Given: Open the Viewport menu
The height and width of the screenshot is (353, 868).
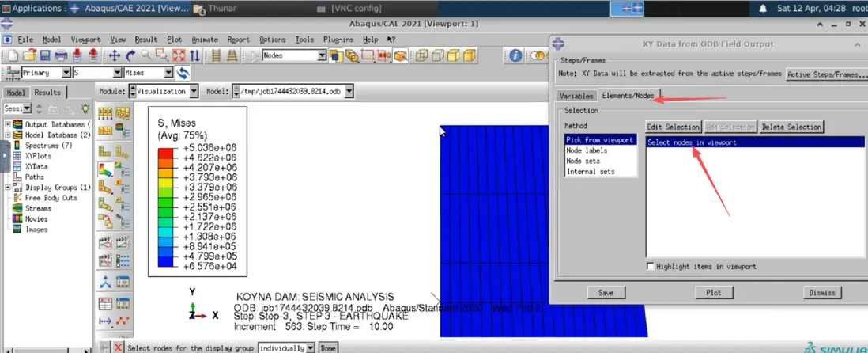Looking at the screenshot, I should (x=85, y=40).
